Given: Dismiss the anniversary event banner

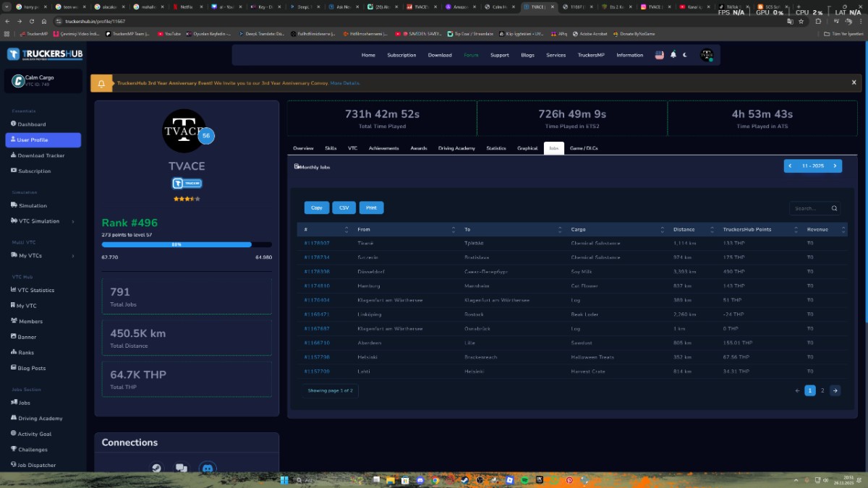Looking at the screenshot, I should point(854,83).
